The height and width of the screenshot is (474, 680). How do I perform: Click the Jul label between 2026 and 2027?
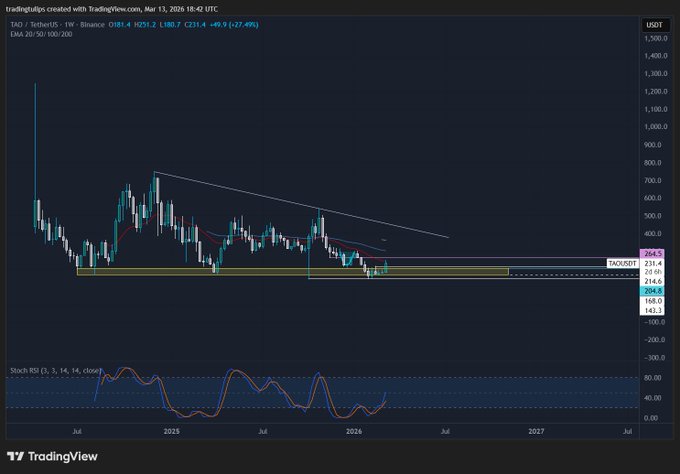445,432
